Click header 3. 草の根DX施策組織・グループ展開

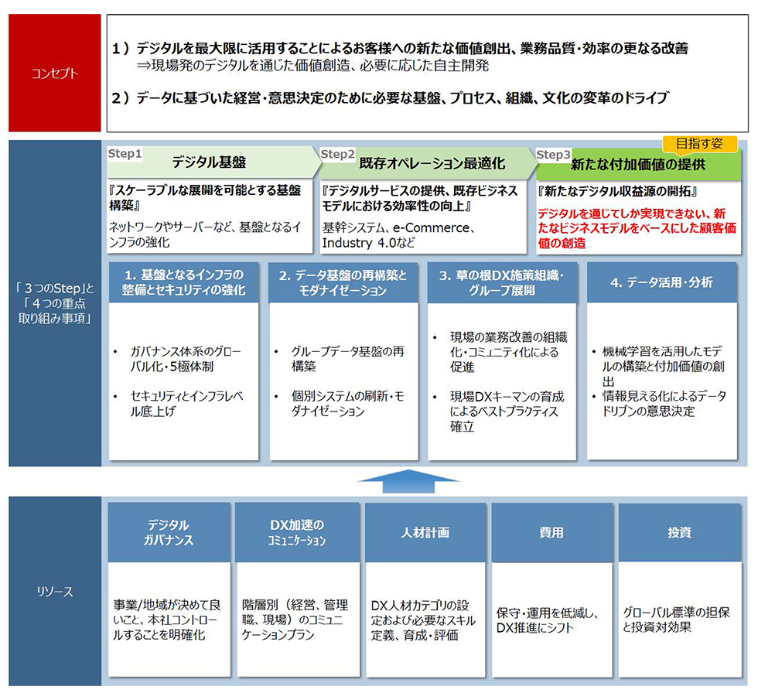[502, 282]
